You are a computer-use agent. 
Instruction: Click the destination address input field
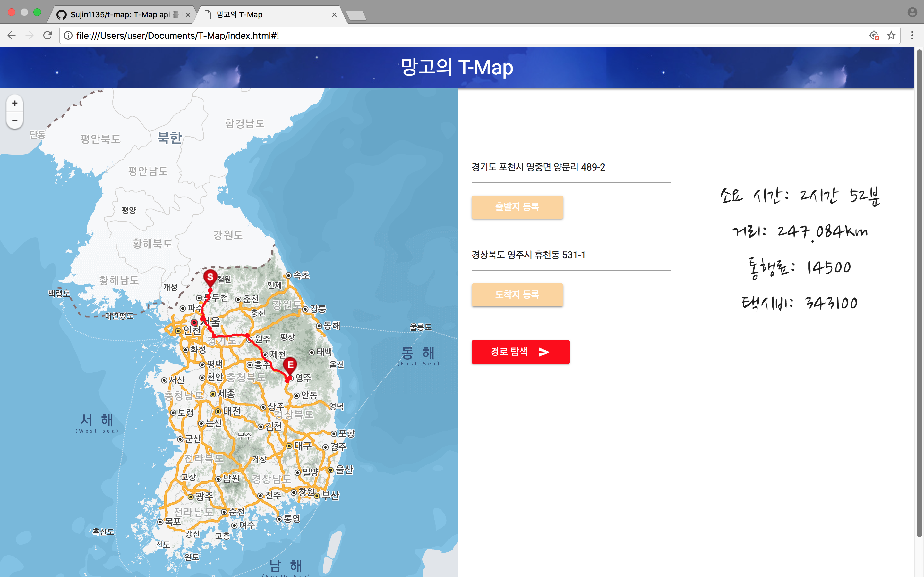(x=571, y=255)
